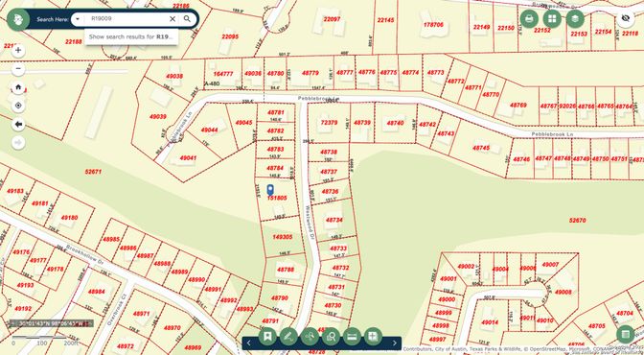Click the blue location pin on parcel 151805
Screen dimensions: 644x355
pyautogui.click(x=270, y=190)
